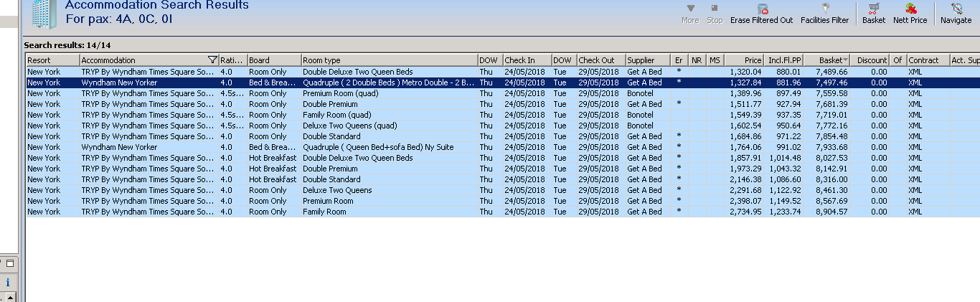Click the MS column header
Viewport: 980px width, 302px height.
click(715, 60)
